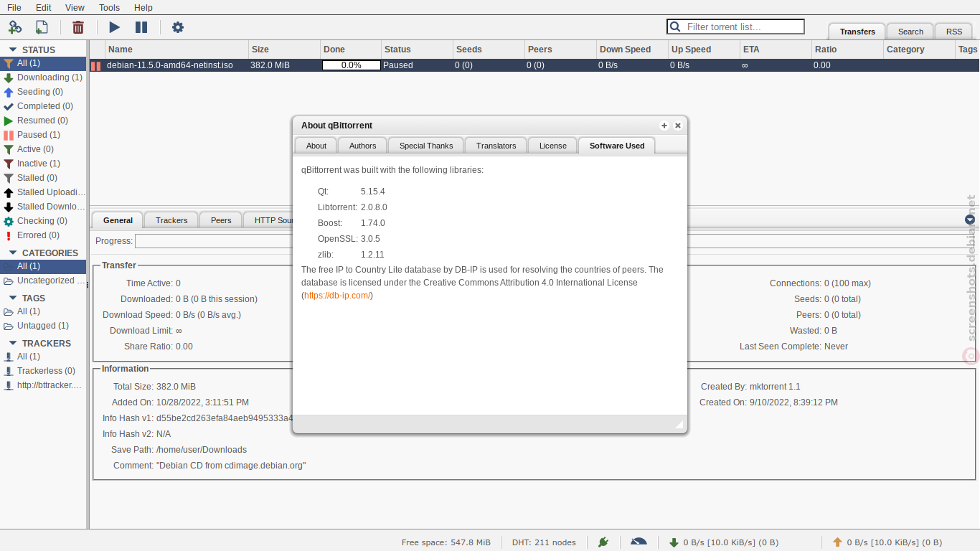
Task: Sort by the Name column header
Action: point(176,50)
